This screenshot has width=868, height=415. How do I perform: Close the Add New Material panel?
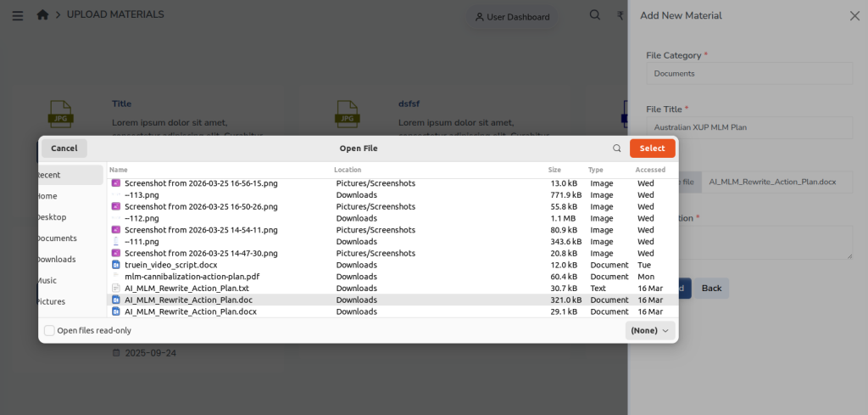(x=854, y=16)
